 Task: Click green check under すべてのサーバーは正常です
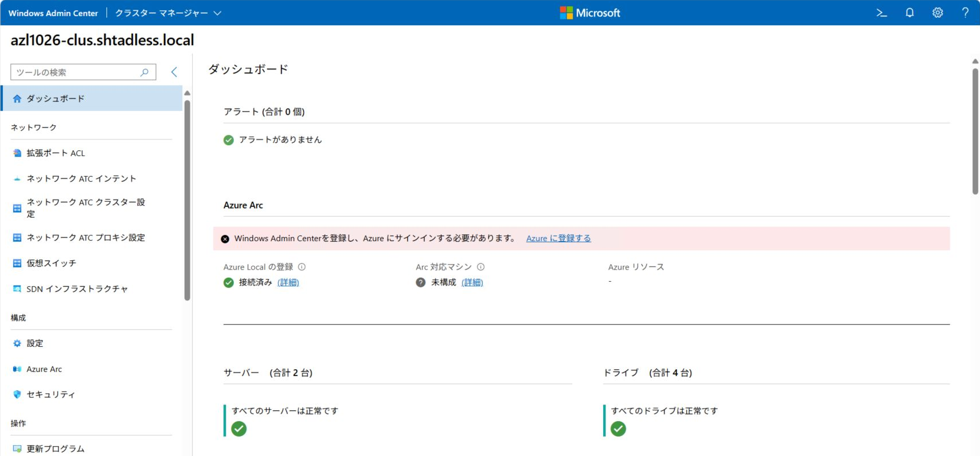click(x=239, y=429)
